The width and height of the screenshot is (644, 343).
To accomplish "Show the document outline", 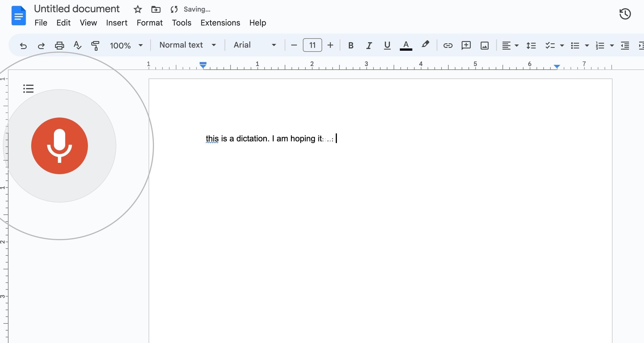I will pos(28,88).
